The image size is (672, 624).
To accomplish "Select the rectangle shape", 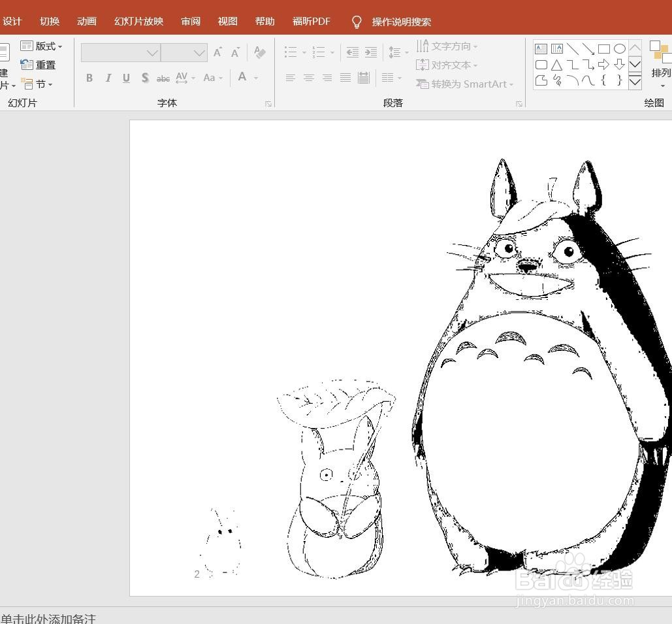I will pyautogui.click(x=604, y=48).
